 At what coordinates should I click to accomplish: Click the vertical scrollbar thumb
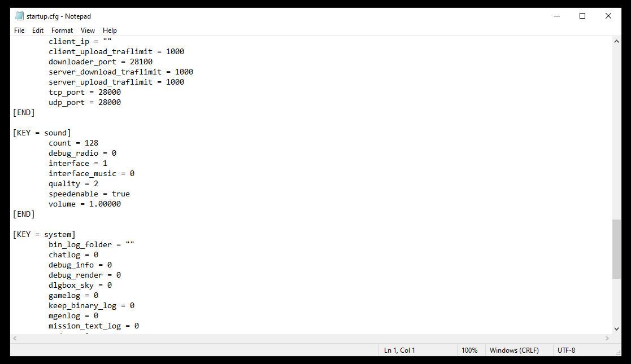coord(616,249)
